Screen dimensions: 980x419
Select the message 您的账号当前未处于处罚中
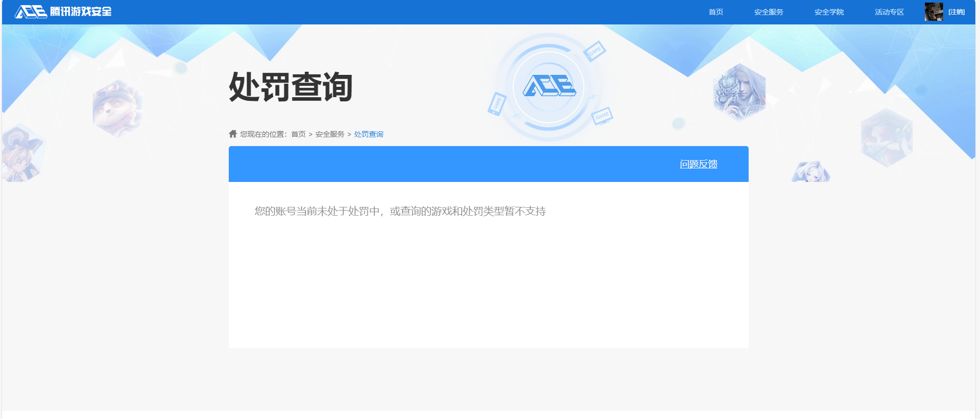[317, 211]
